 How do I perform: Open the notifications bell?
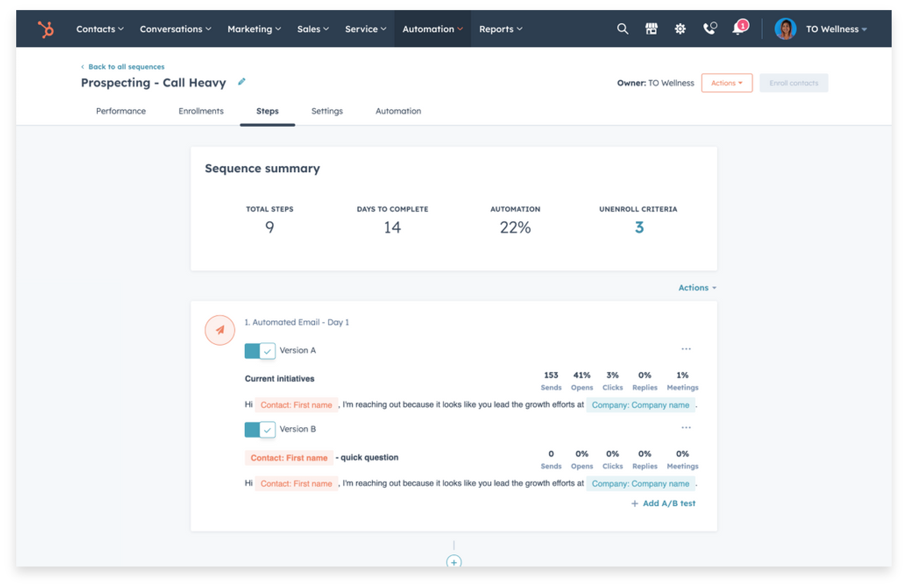[x=739, y=29]
